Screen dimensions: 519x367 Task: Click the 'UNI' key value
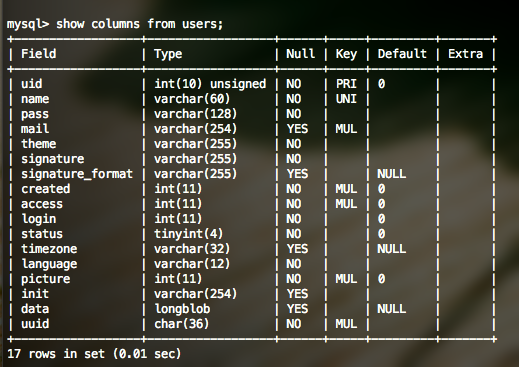tap(346, 99)
